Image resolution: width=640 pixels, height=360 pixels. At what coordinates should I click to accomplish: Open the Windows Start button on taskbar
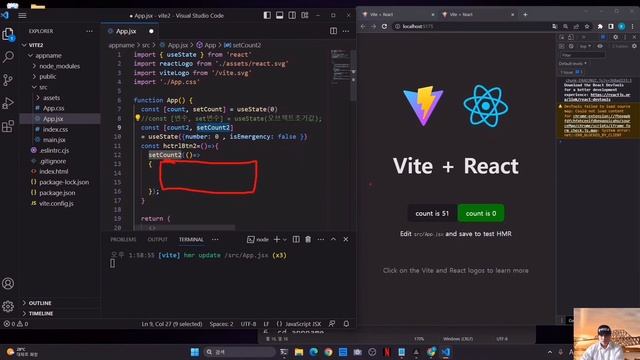195,352
